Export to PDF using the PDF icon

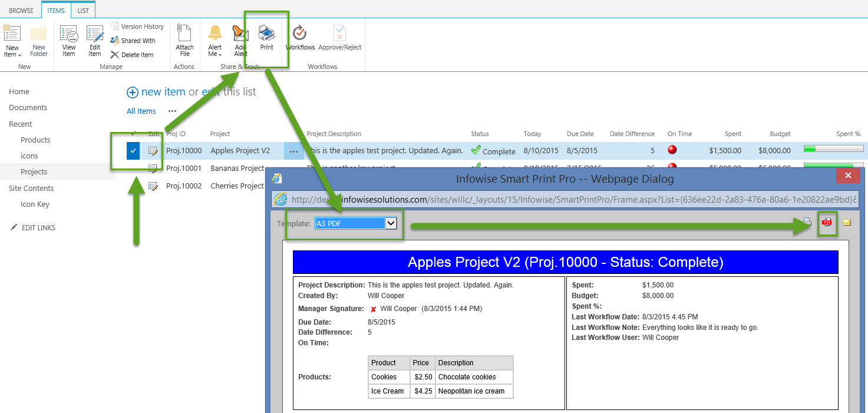point(827,223)
